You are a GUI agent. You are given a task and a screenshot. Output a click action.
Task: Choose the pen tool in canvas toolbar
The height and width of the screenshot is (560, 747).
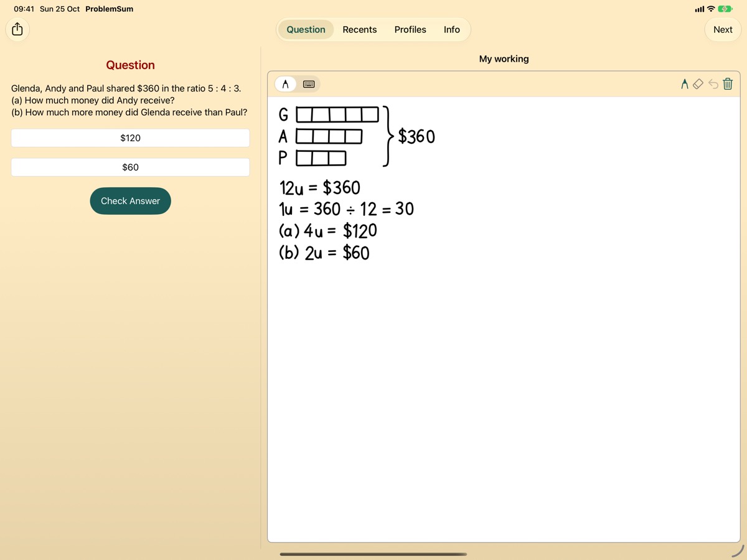(685, 84)
